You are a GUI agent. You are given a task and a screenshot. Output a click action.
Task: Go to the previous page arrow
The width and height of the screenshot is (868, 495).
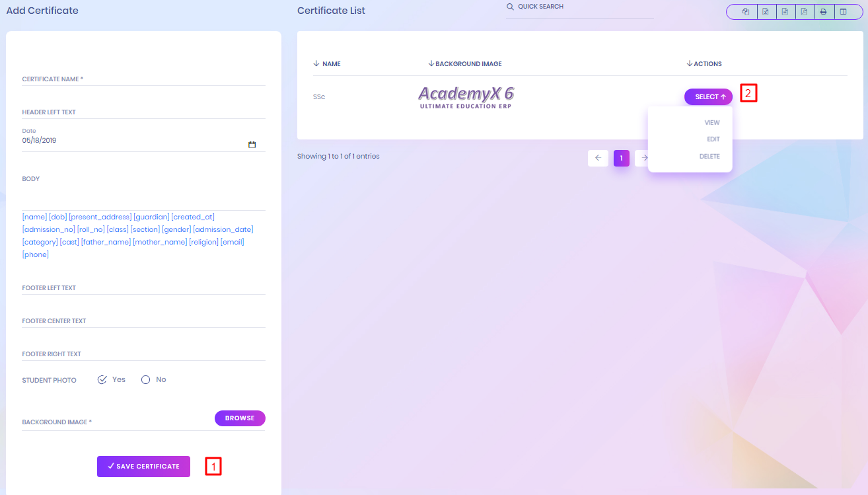click(x=598, y=158)
